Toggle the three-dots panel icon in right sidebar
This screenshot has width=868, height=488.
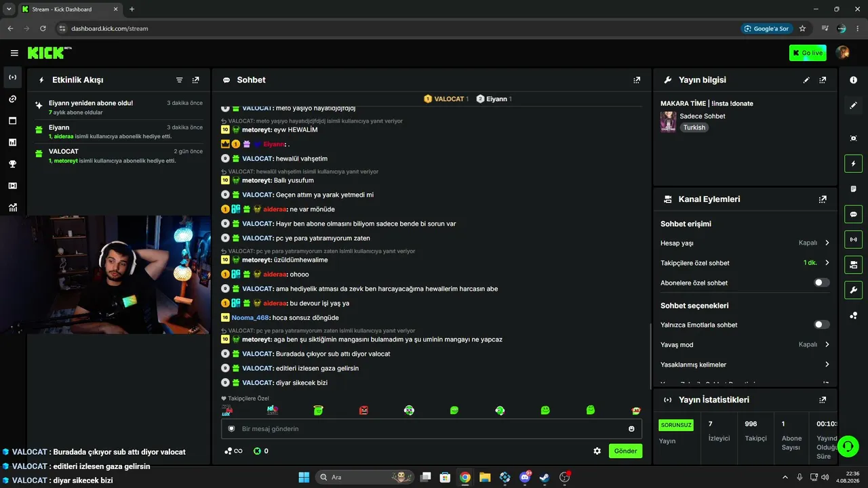[x=853, y=315]
